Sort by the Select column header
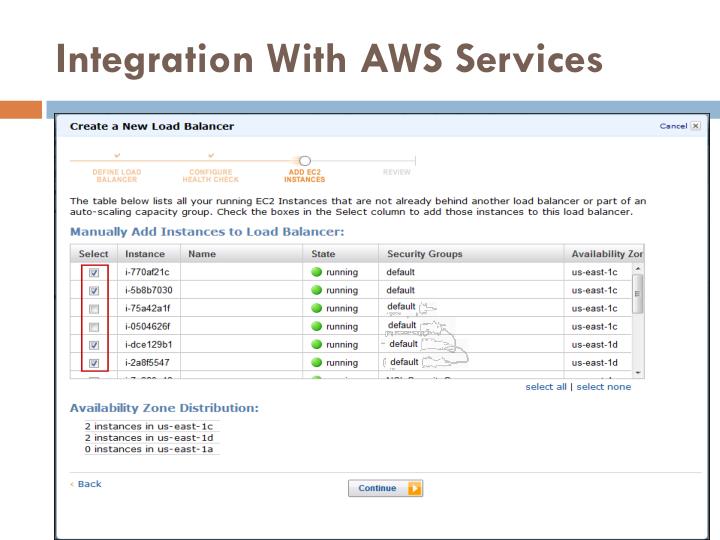The height and width of the screenshot is (540, 720). pos(93,254)
